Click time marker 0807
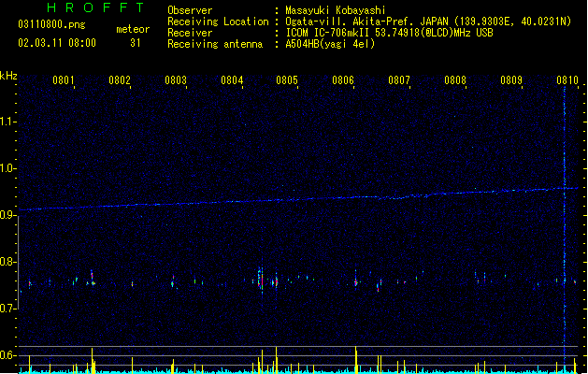 pos(399,79)
